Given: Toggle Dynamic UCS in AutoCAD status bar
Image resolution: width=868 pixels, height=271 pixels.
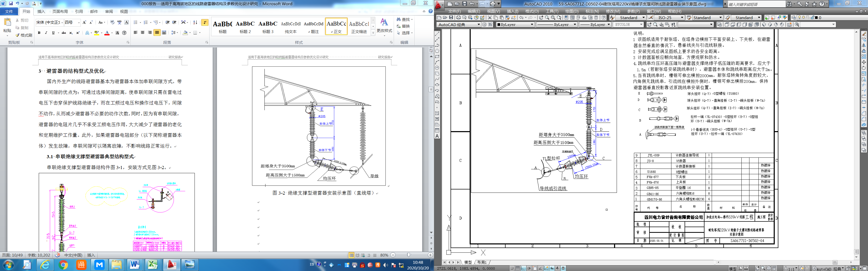Looking at the screenshot, I should click(546, 268).
